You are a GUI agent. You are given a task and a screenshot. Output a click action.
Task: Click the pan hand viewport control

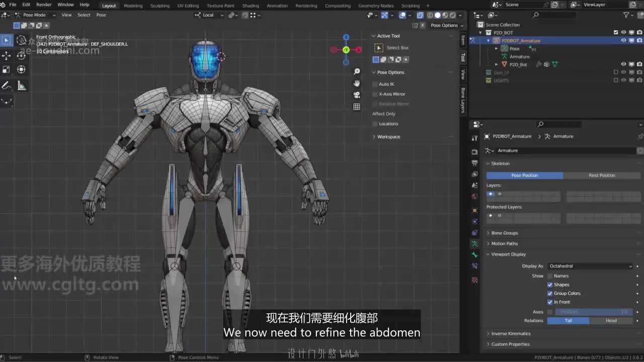[357, 83]
